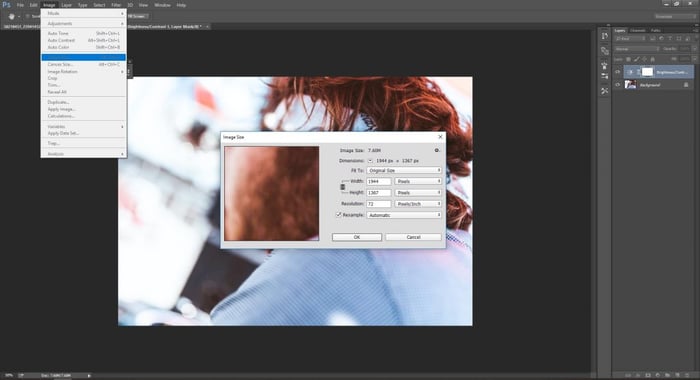Image resolution: width=700 pixels, height=380 pixels.
Task: Filter layers by smart object icon
Action: click(x=687, y=38)
